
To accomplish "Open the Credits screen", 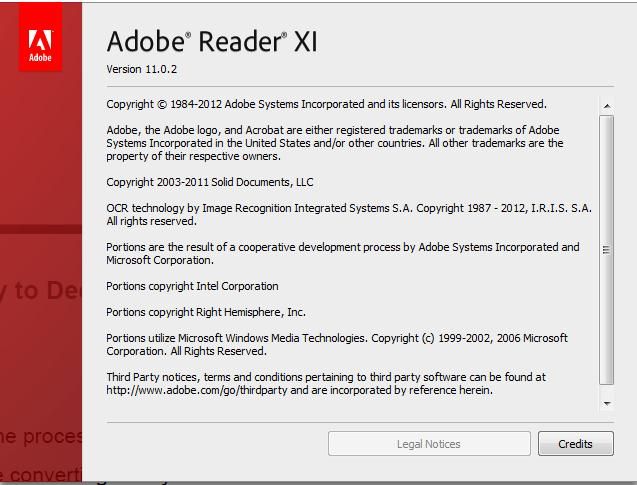I will point(576,444).
